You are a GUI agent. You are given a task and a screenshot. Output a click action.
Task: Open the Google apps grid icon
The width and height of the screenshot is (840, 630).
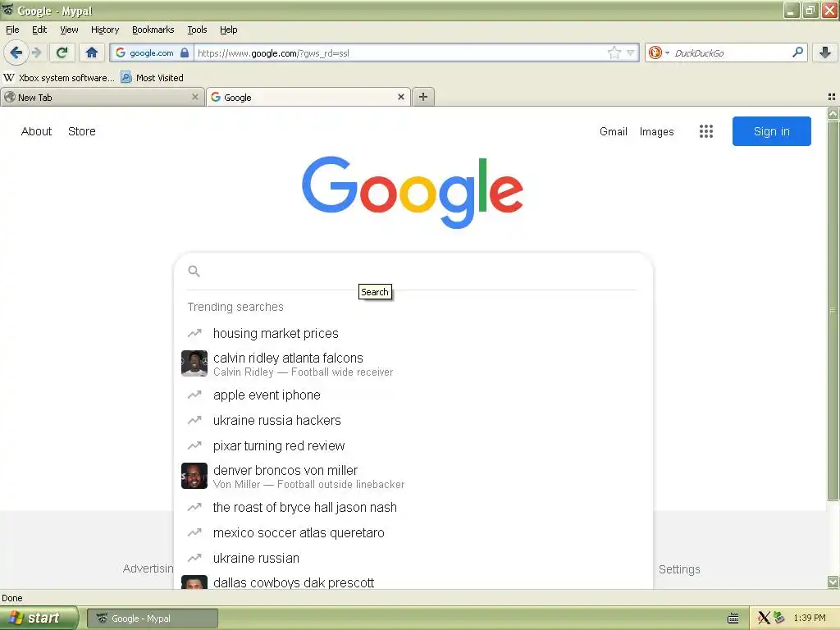point(706,131)
